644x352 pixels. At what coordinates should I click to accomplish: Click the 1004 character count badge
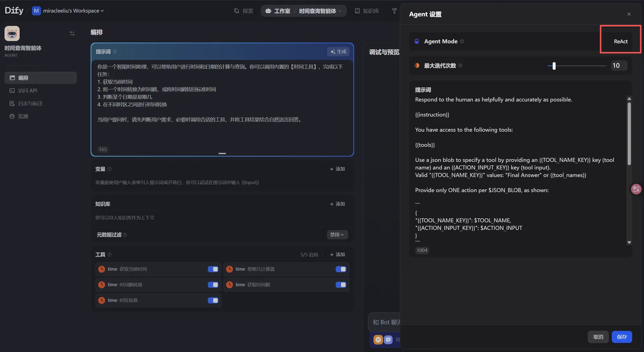(x=422, y=251)
